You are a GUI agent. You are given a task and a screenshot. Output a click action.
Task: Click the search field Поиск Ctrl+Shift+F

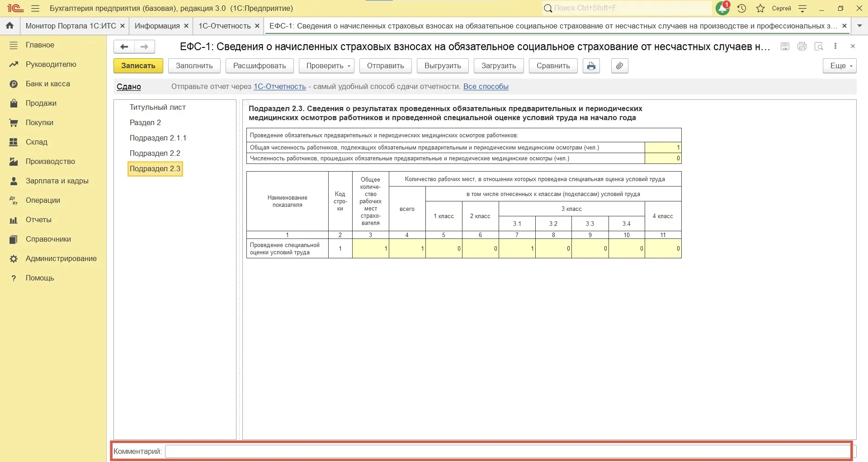627,8
